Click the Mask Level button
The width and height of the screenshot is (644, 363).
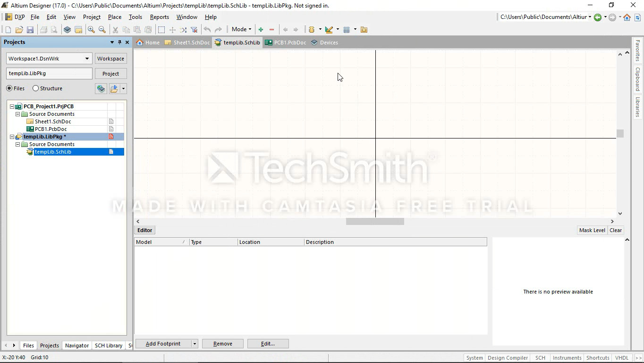point(592,230)
